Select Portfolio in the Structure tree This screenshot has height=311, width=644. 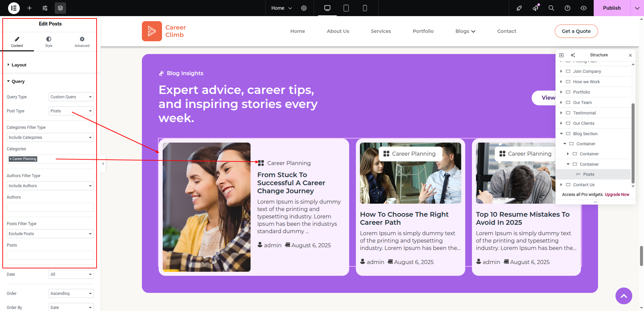pyautogui.click(x=582, y=92)
